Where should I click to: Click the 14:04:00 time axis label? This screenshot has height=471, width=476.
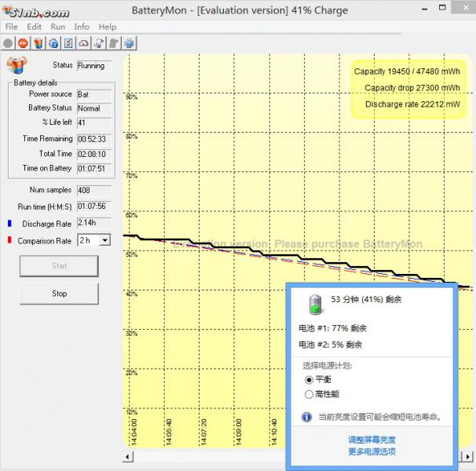click(134, 433)
